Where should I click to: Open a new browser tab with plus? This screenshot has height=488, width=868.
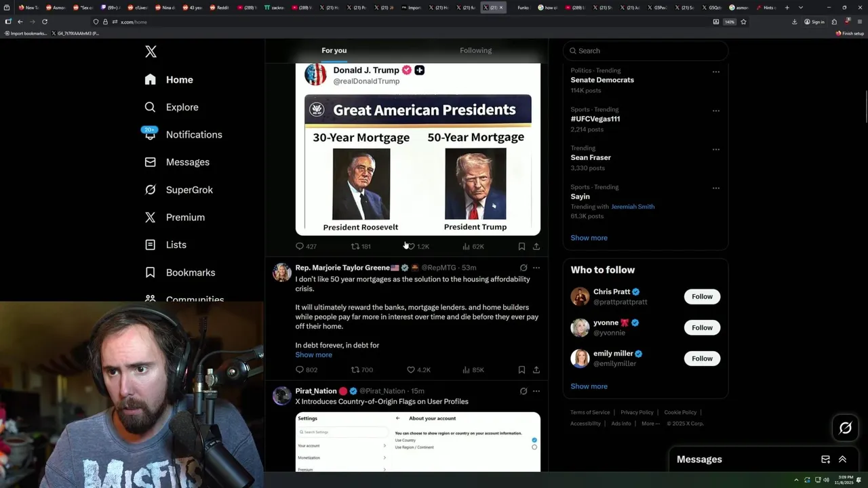pyautogui.click(x=787, y=7)
